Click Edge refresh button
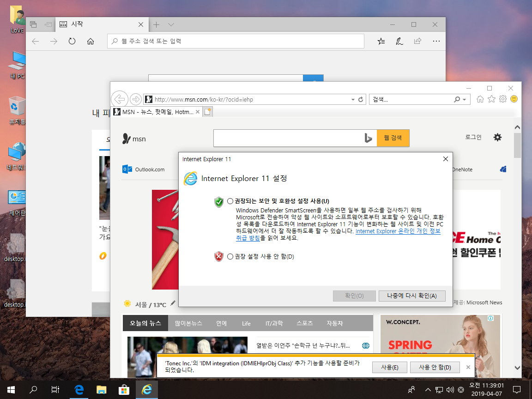 (72, 42)
